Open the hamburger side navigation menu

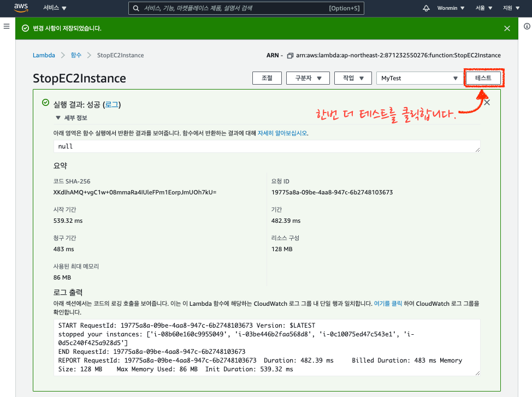coord(7,26)
